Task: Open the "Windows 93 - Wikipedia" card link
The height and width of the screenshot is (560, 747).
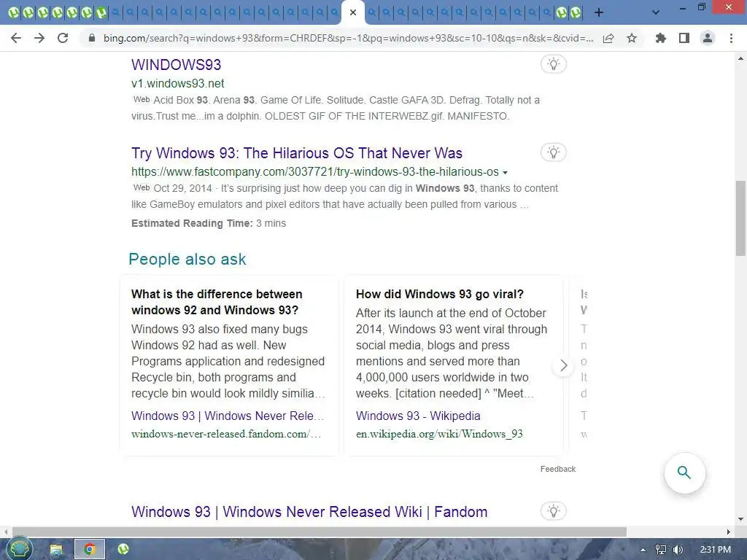Action: 418,416
